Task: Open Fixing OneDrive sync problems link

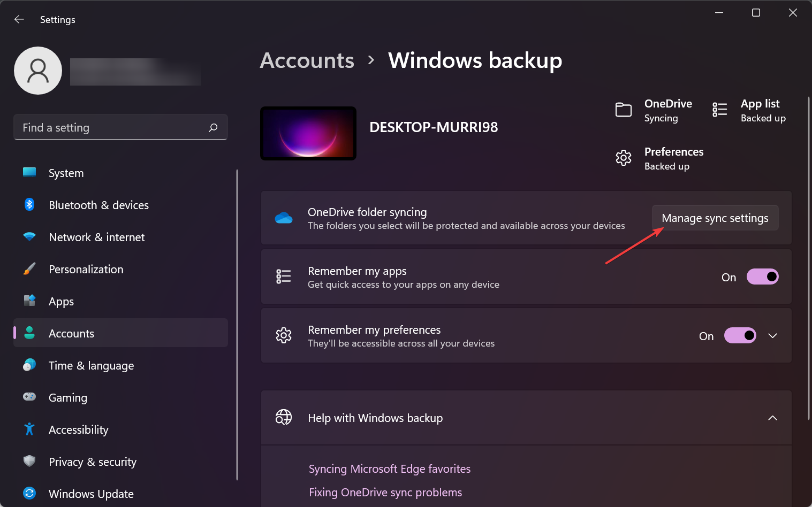Action: coord(385,492)
